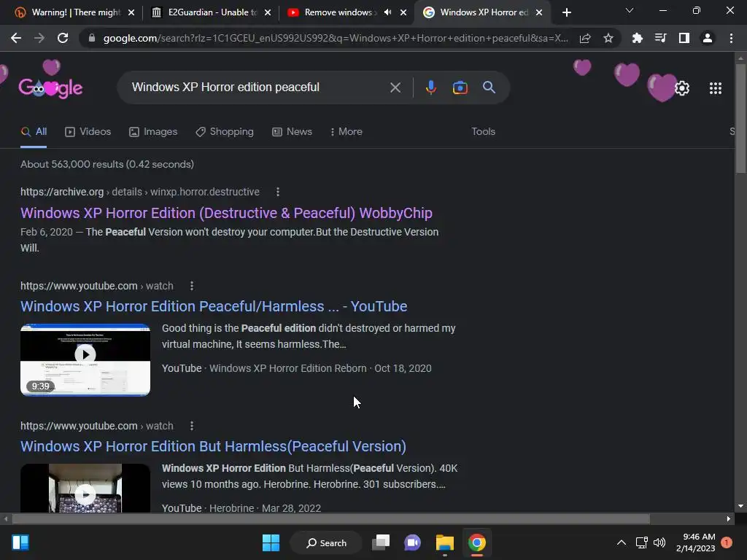Click the magnifier Google Search button

point(489,87)
